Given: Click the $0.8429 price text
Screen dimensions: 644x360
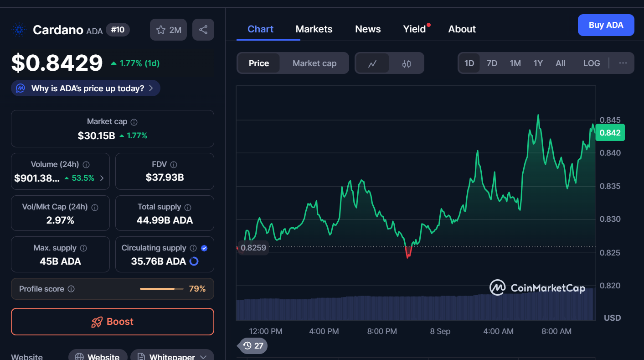Looking at the screenshot, I should click(57, 63).
